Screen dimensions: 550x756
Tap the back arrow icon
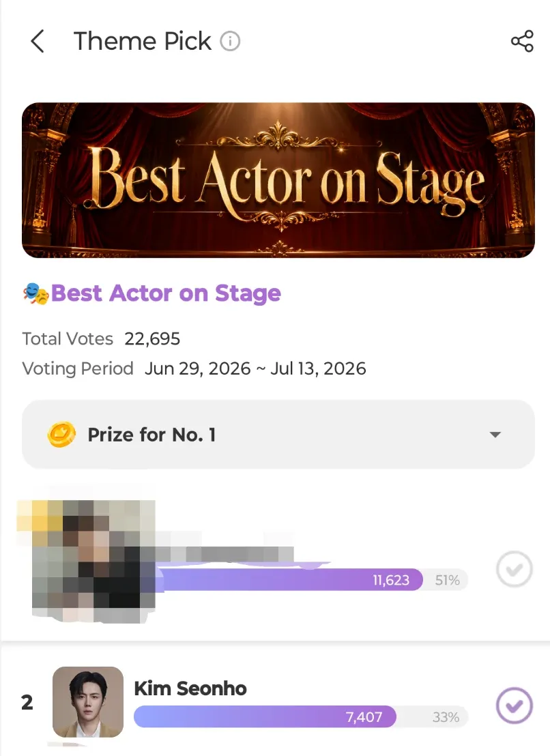point(38,41)
